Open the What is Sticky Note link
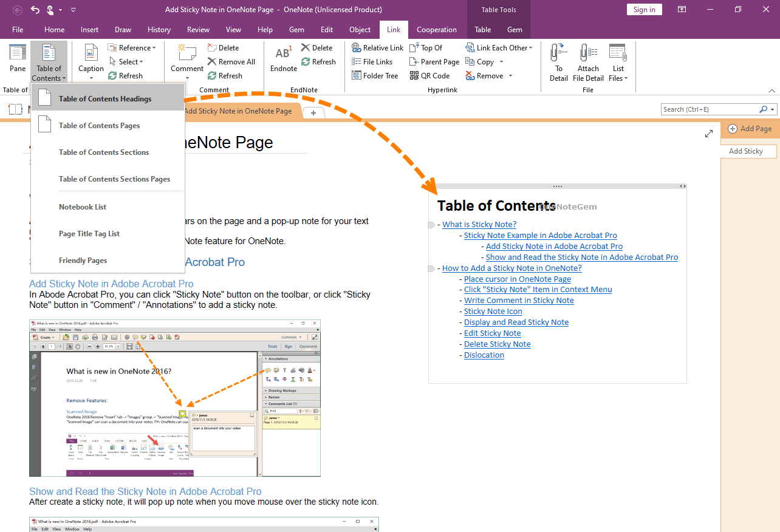Screen dimensions: 780x532 (x=479, y=224)
